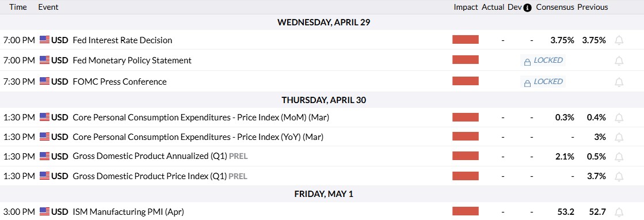
Task: Click bell icon for GDP Annualized row
Action: click(x=619, y=157)
